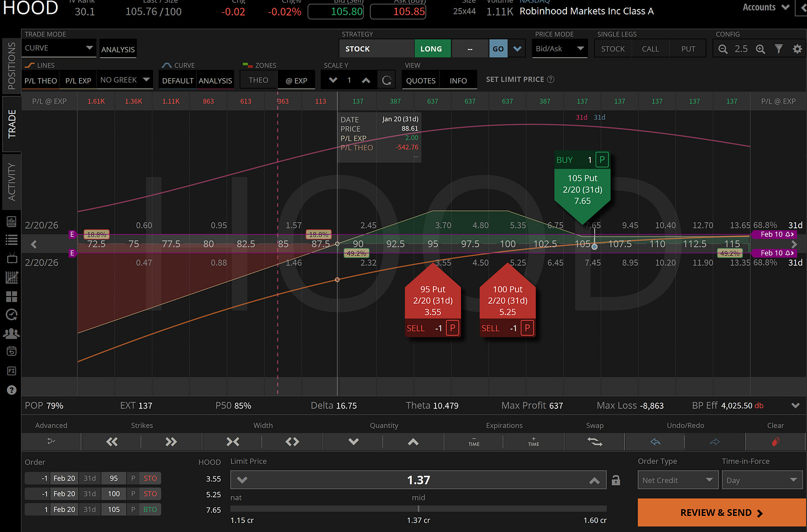Open the FI sidebar icon
This screenshot has width=807, height=532.
[x=11, y=371]
